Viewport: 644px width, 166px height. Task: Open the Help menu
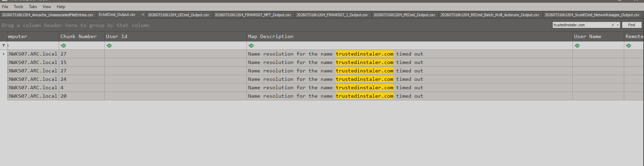[x=61, y=7]
